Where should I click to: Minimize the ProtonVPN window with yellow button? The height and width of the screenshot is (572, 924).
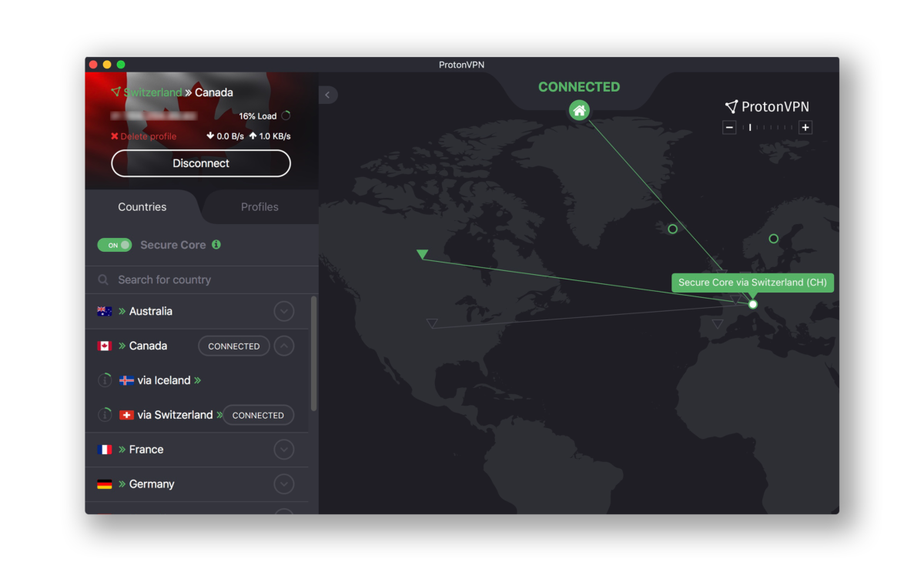pyautogui.click(x=107, y=65)
